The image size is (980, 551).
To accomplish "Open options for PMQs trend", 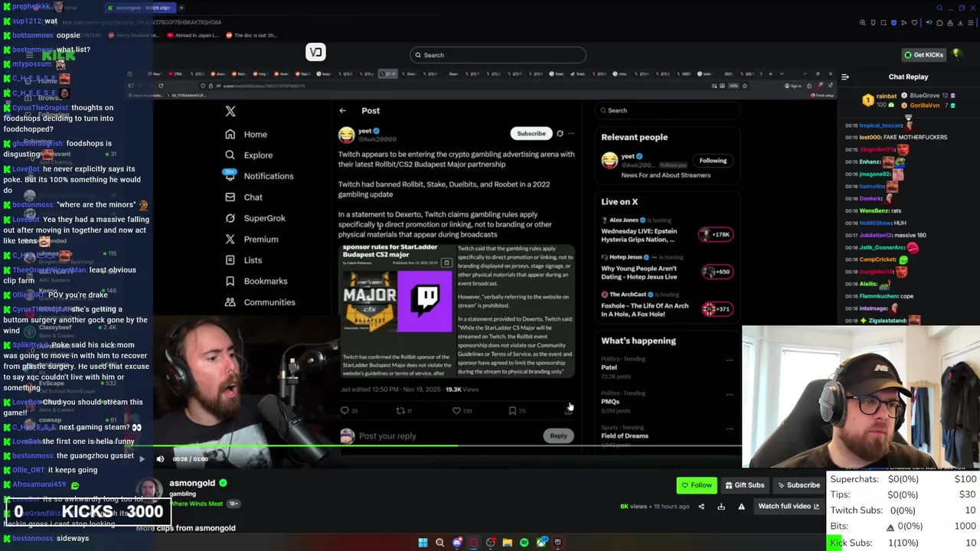I will click(x=729, y=394).
